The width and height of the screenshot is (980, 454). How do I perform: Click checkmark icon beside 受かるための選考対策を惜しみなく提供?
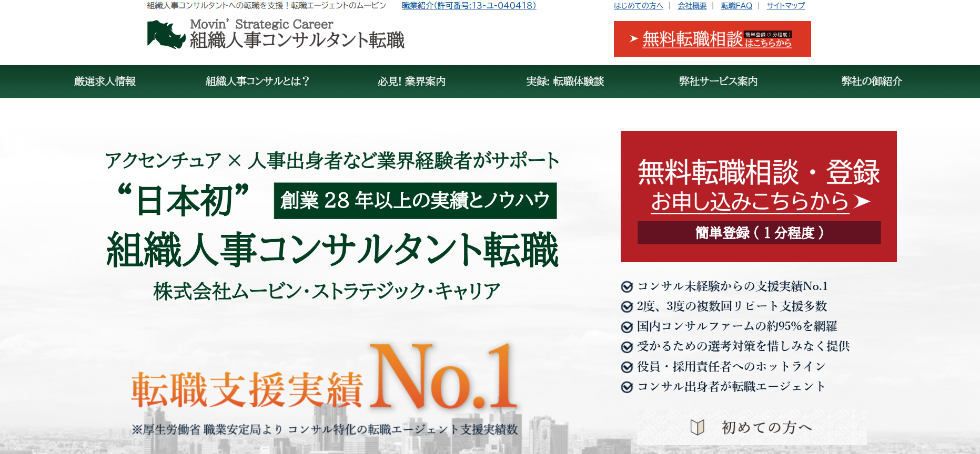[x=627, y=347]
